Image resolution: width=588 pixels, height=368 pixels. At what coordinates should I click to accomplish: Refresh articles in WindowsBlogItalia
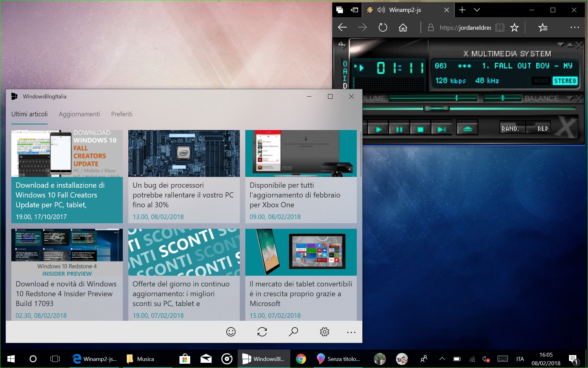[262, 332]
